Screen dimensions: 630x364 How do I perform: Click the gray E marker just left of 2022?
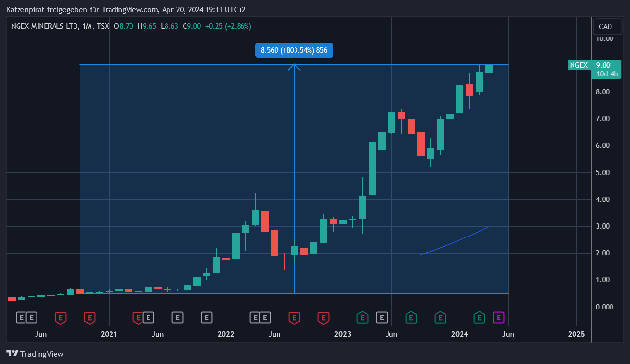click(206, 318)
